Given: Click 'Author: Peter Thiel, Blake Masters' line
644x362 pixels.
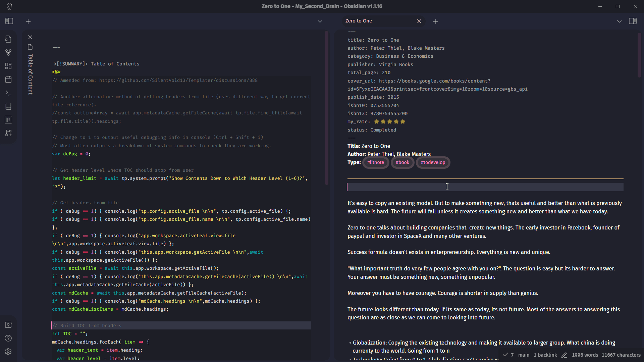Looking at the screenshot, I should tap(389, 154).
